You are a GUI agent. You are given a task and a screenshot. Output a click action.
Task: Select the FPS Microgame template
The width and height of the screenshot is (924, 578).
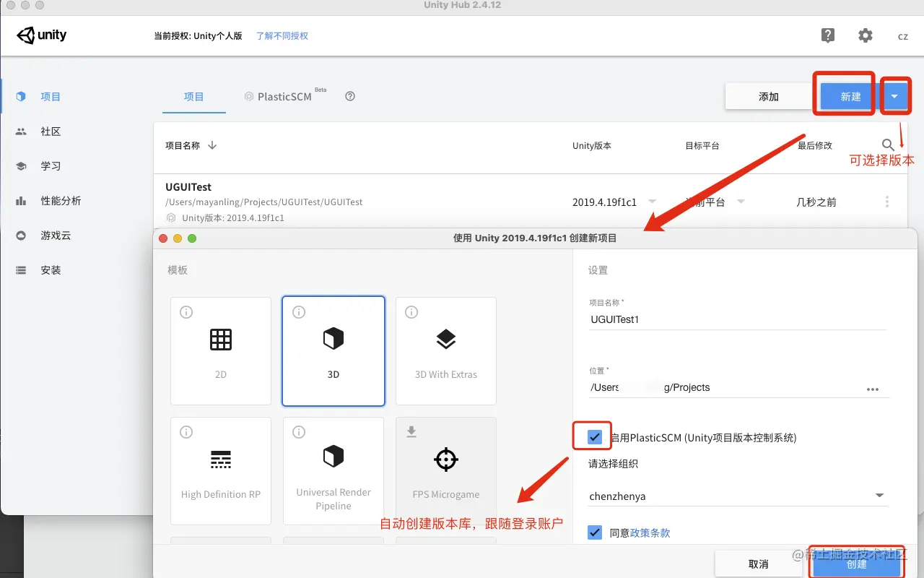click(x=446, y=471)
